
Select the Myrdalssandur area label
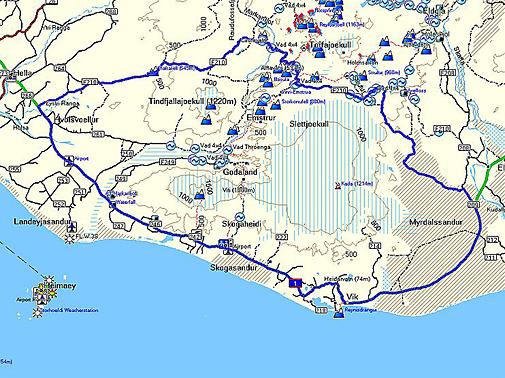click(436, 222)
